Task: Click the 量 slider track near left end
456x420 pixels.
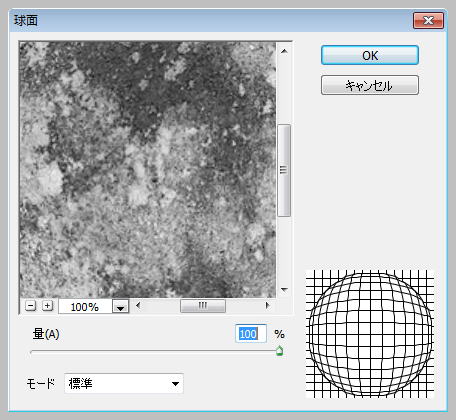Action: click(x=40, y=352)
